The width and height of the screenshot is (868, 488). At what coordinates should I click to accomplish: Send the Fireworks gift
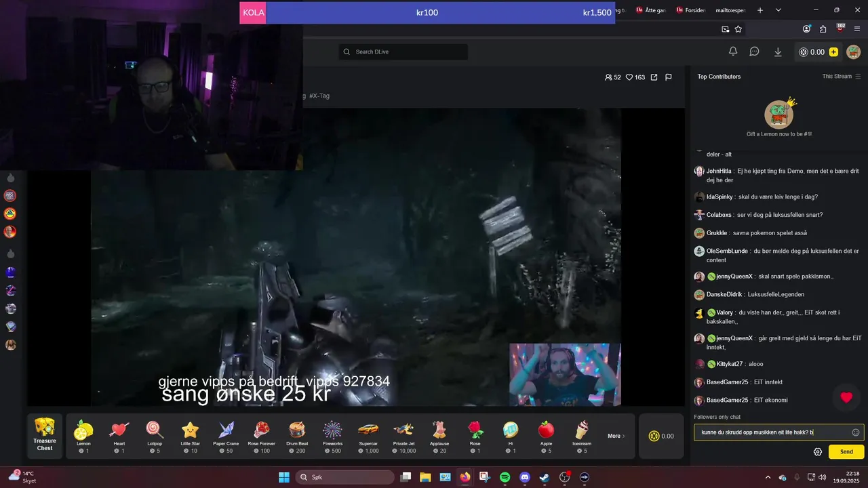(332, 436)
